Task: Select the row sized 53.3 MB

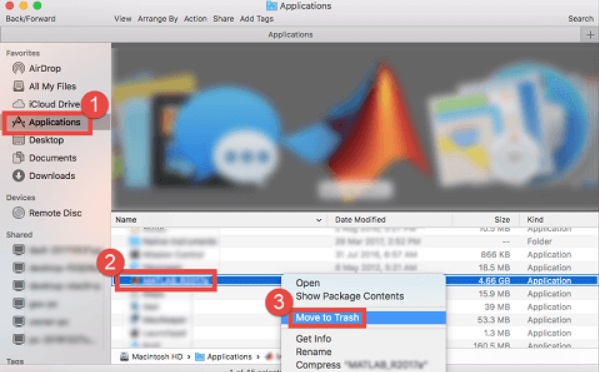Action: (x=355, y=320)
